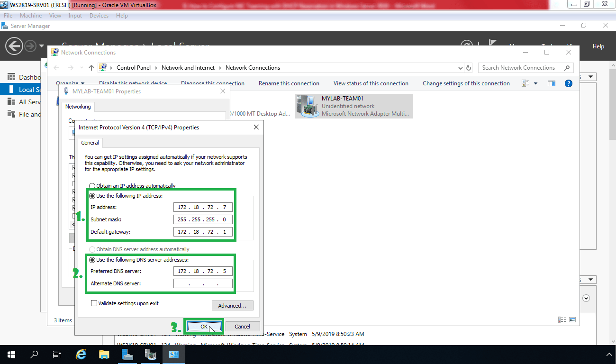Switch to Server Manager taskbar icon
This screenshot has width=616, height=364.
pos(127,354)
